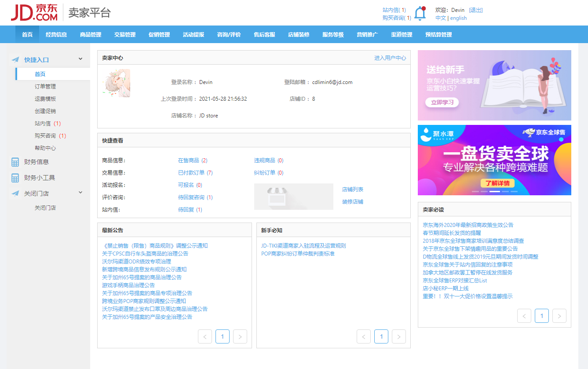
Task: Open the 首页 top navigation tab
Action: 27,34
